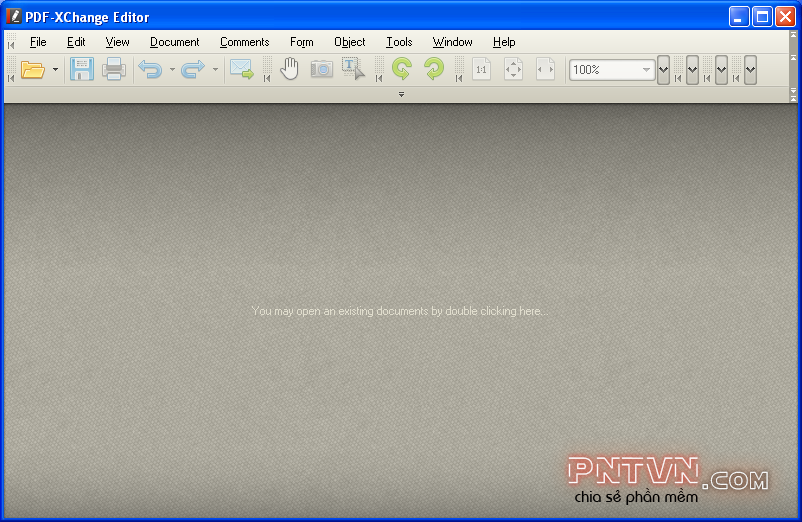Open the Help menu

(504, 42)
